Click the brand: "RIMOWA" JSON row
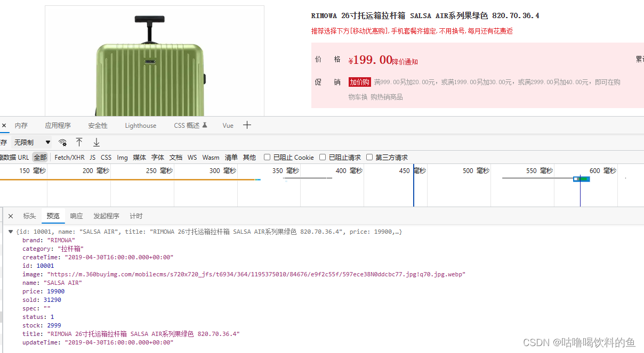Viewport: 644px width, 353px height. coord(49,240)
